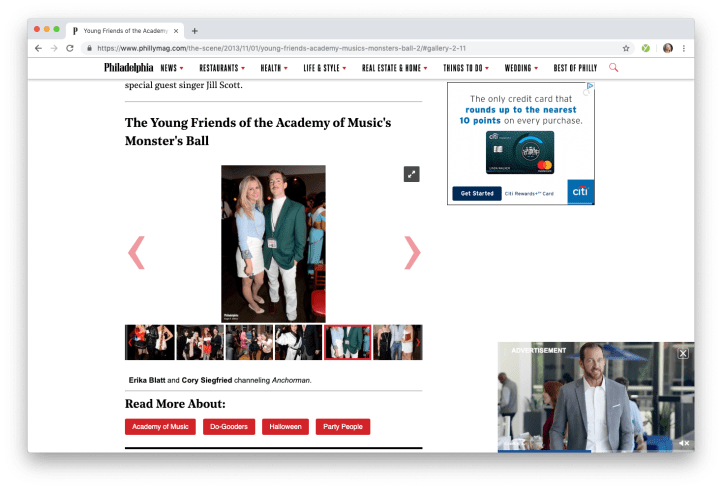Screen dimensions: 722x489
Task: Open the Philadelphia magazine site search
Action: pyautogui.click(x=613, y=68)
